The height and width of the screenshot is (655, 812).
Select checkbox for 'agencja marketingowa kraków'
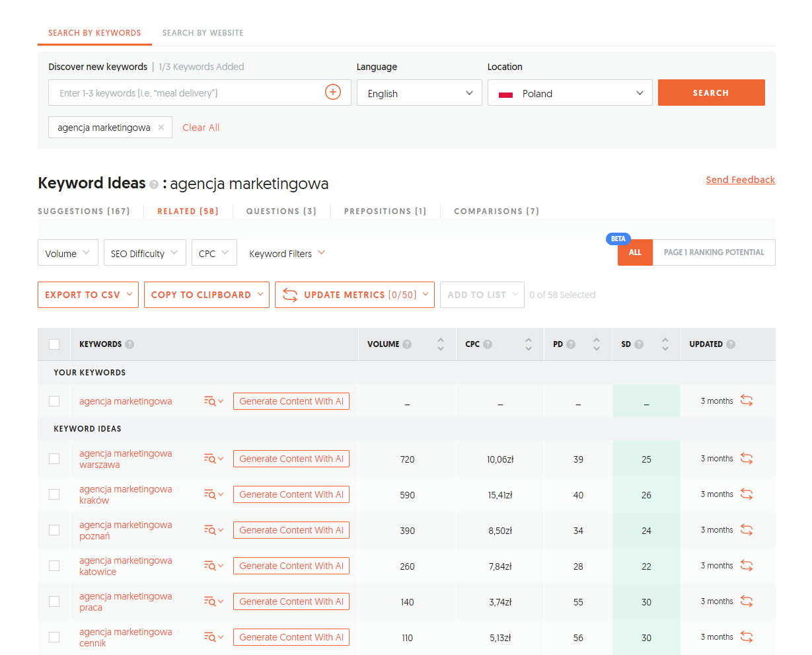54,494
